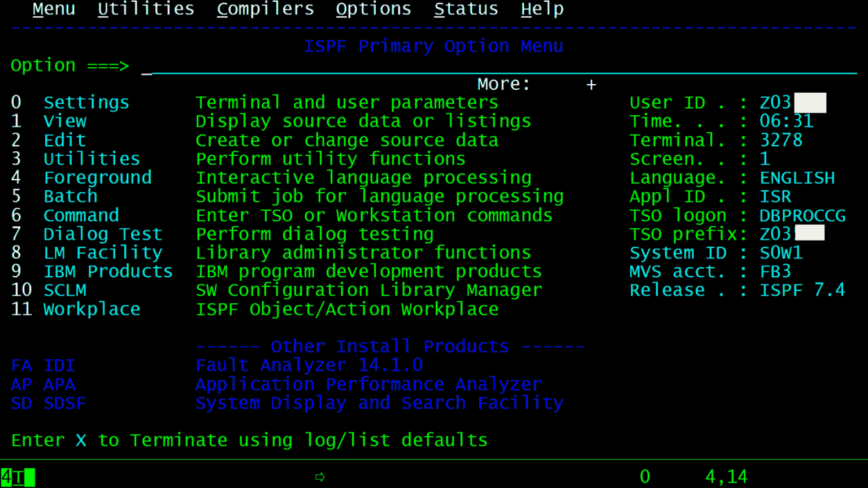The height and width of the screenshot is (488, 868).
Task: Click 'ISPF Object/Action Workplace' text
Action: coord(347,309)
